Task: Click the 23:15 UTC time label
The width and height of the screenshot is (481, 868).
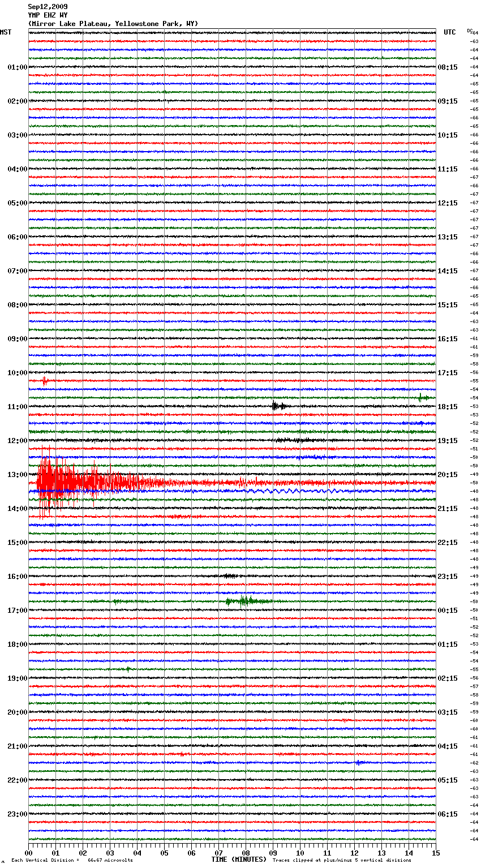Action: click(x=448, y=577)
